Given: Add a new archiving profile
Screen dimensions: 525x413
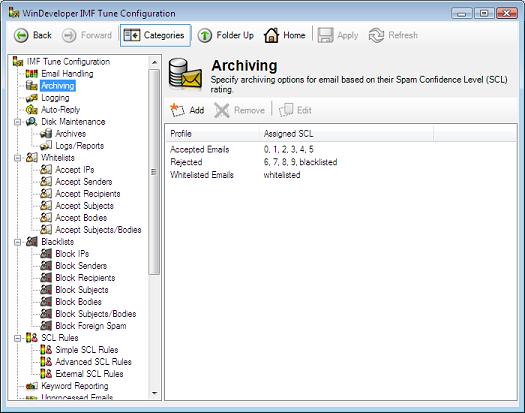Looking at the screenshot, I should coord(188,110).
